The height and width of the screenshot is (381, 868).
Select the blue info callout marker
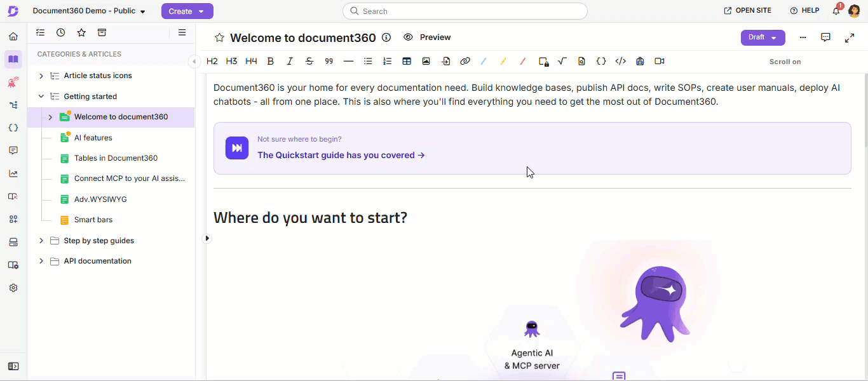coord(484,62)
